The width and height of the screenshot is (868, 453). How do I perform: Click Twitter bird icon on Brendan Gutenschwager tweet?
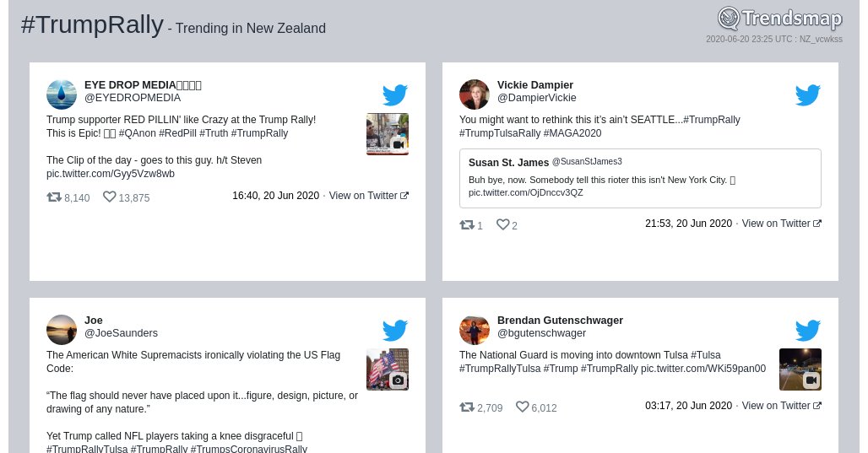click(x=808, y=330)
